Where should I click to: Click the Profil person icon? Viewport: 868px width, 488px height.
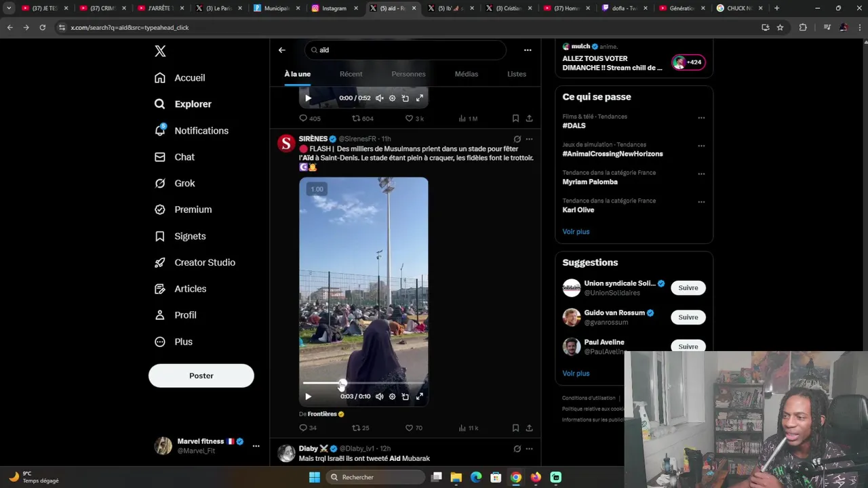coord(160,315)
